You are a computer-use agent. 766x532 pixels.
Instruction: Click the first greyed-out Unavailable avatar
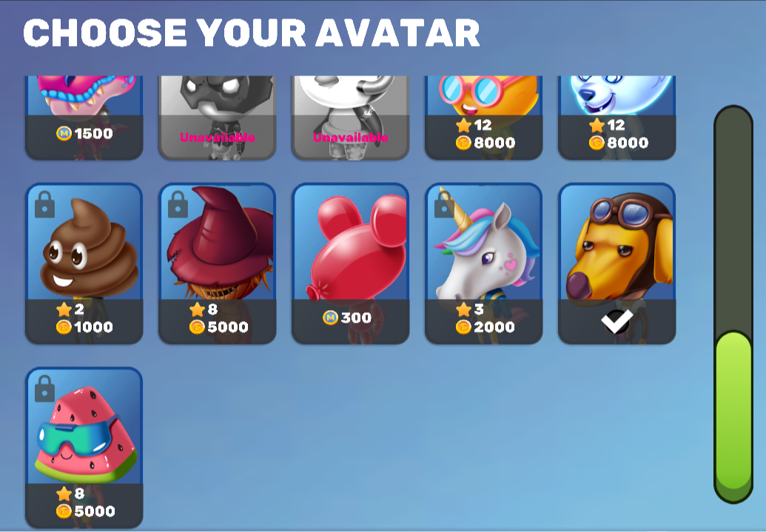click(x=218, y=118)
